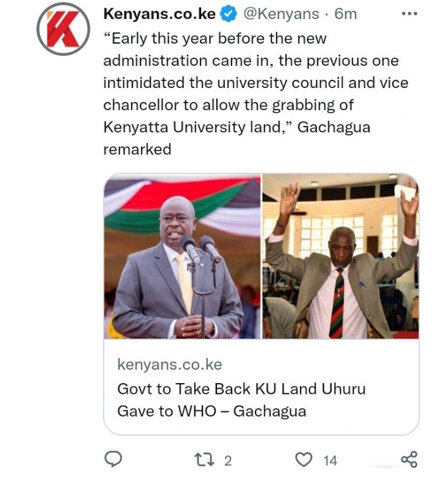Click the word remarked ending the tweet
The height and width of the screenshot is (478, 448).
tap(137, 149)
